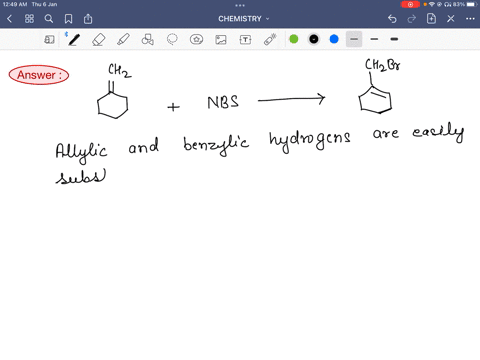Open the search tool
This screenshot has height=360, width=480.
tap(49, 19)
